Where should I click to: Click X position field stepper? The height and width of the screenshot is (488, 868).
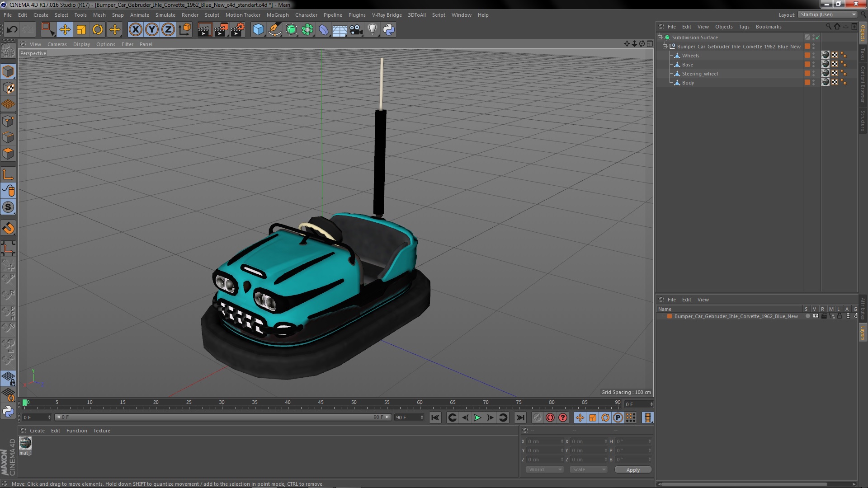(x=562, y=441)
